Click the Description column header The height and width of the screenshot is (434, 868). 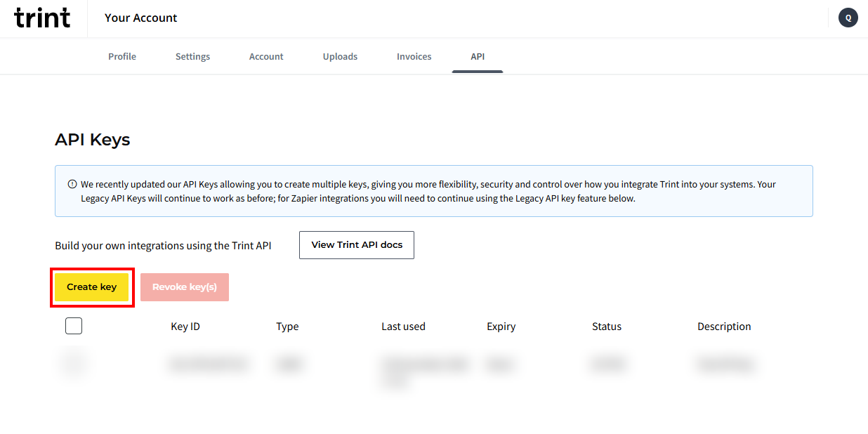724,327
